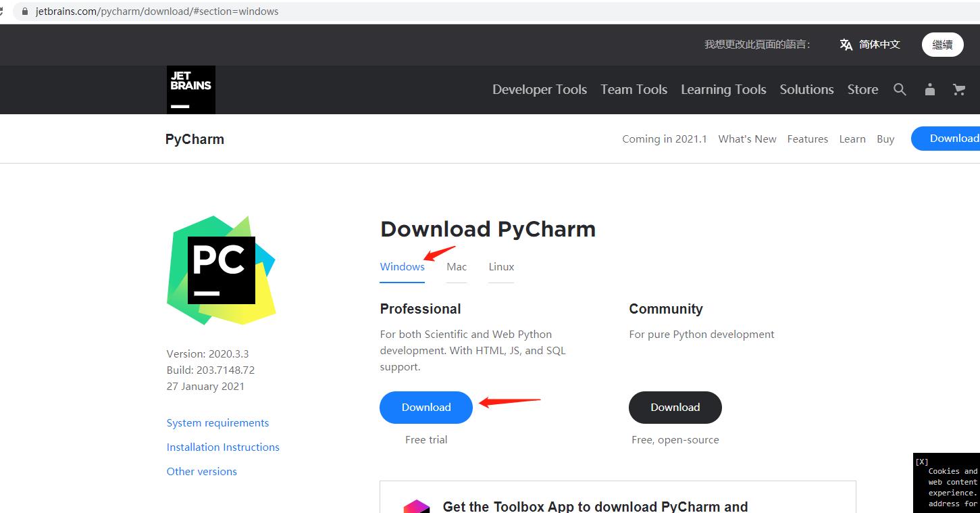
Task: Open the What's New link
Action: [x=747, y=139]
